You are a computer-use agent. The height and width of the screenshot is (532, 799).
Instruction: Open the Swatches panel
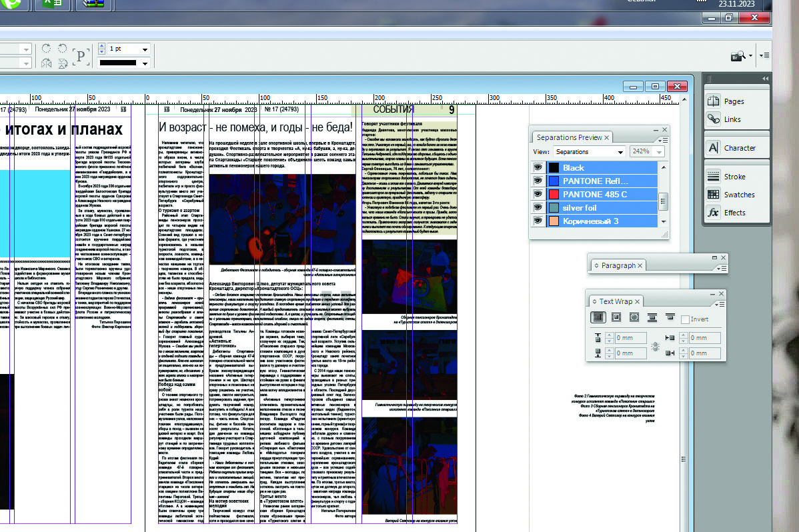click(x=731, y=195)
